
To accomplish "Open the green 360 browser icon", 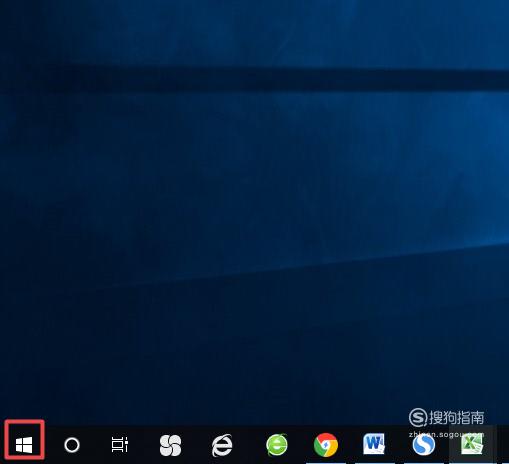I will coord(277,445).
